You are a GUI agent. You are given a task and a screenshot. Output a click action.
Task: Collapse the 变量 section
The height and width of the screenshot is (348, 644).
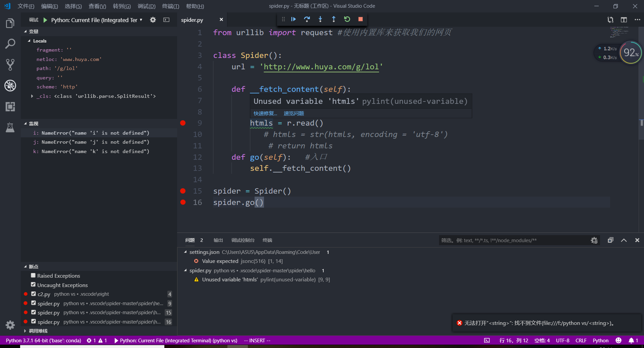[x=25, y=31]
